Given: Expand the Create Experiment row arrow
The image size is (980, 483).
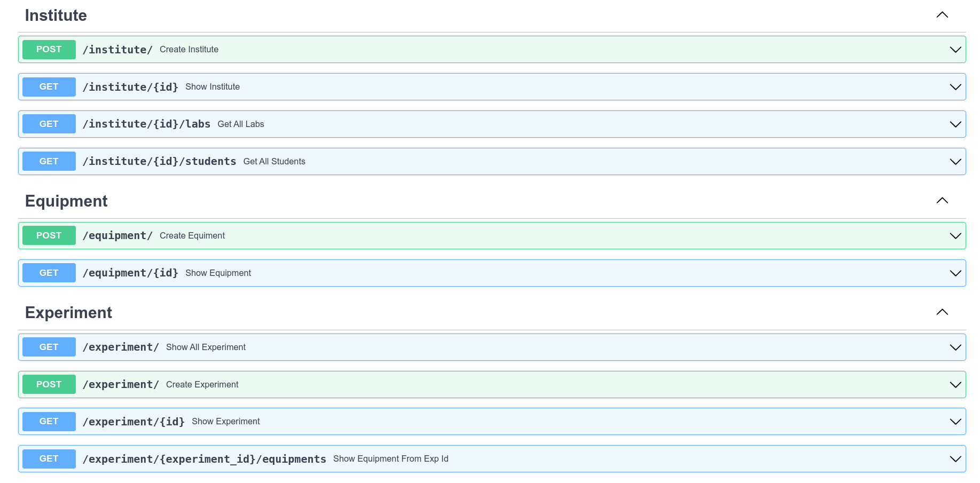Looking at the screenshot, I should (x=955, y=385).
